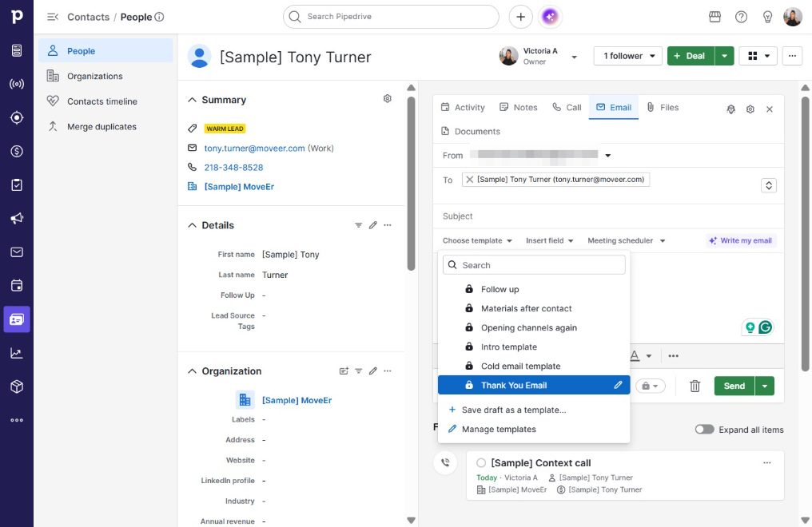This screenshot has height=527, width=812.
Task: Mark the Context call as done
Action: click(x=481, y=463)
